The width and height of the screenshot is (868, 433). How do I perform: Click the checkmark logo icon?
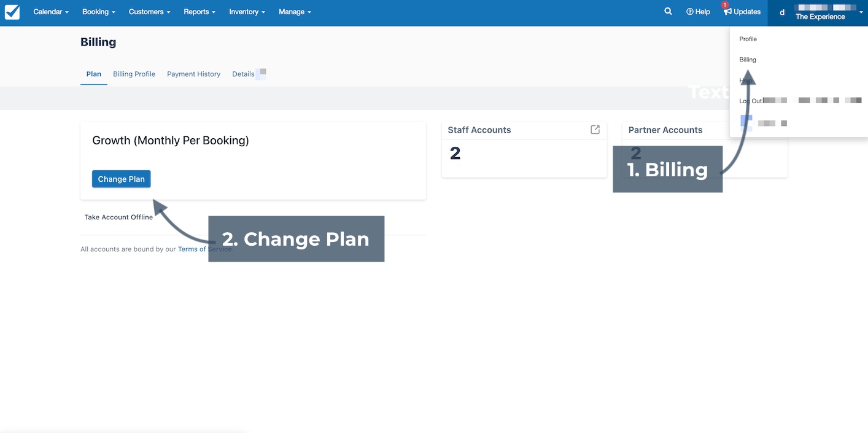[12, 12]
